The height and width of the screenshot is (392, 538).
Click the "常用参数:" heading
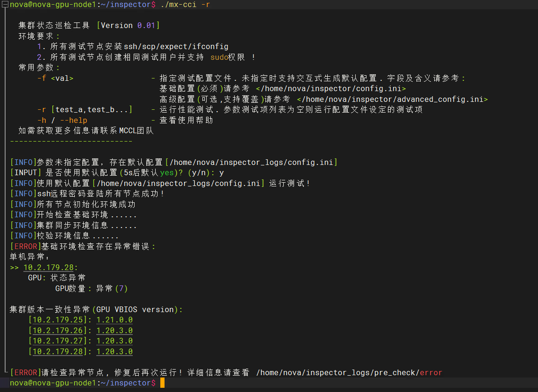coord(39,68)
